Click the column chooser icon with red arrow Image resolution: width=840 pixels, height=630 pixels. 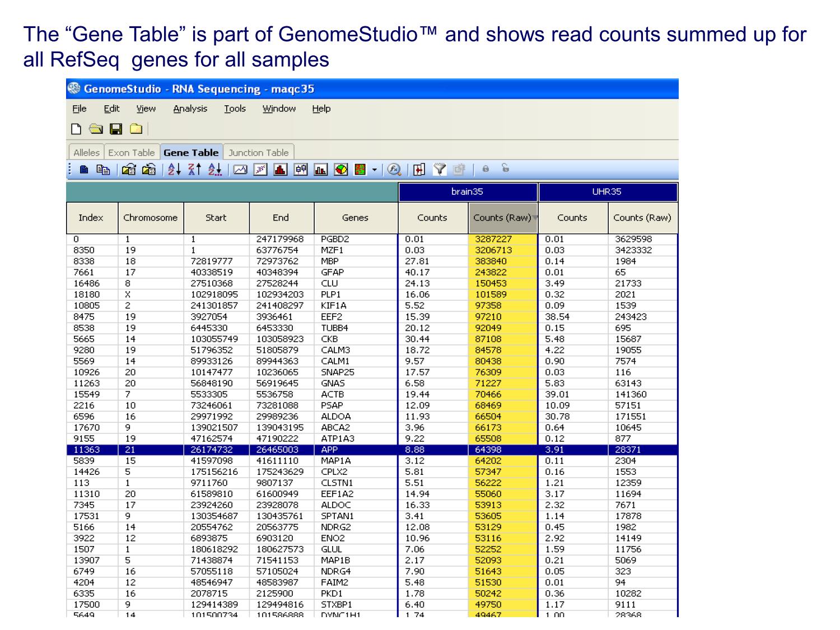tap(419, 170)
